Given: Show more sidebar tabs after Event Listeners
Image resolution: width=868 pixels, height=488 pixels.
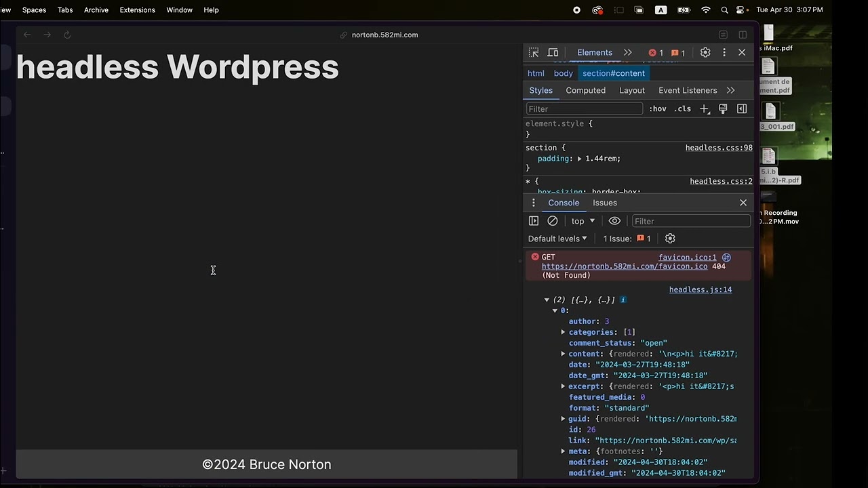Looking at the screenshot, I should (x=730, y=90).
